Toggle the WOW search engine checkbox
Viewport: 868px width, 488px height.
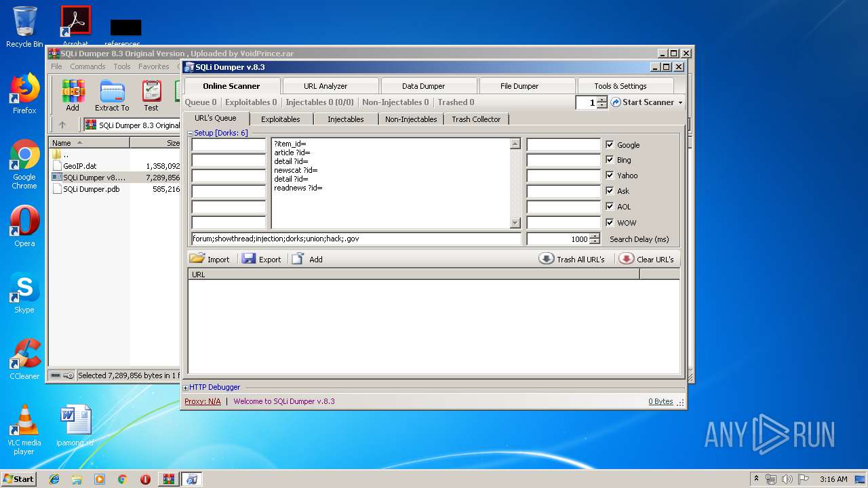[x=610, y=222]
